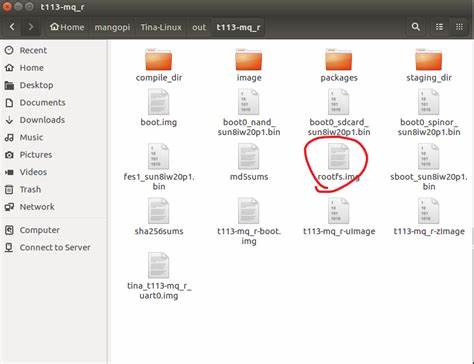Image resolution: width=474 pixels, height=364 pixels.
Task: Select the sha256sums file icon
Action: (159, 211)
